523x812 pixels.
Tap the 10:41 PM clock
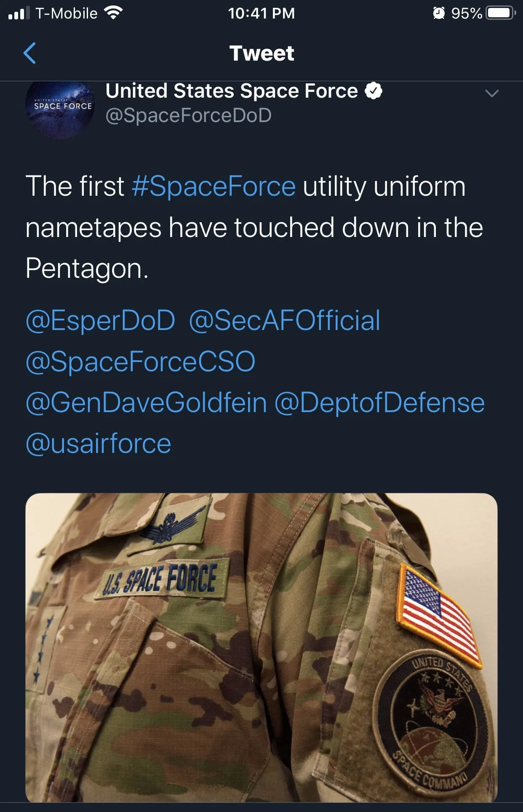tap(261, 13)
